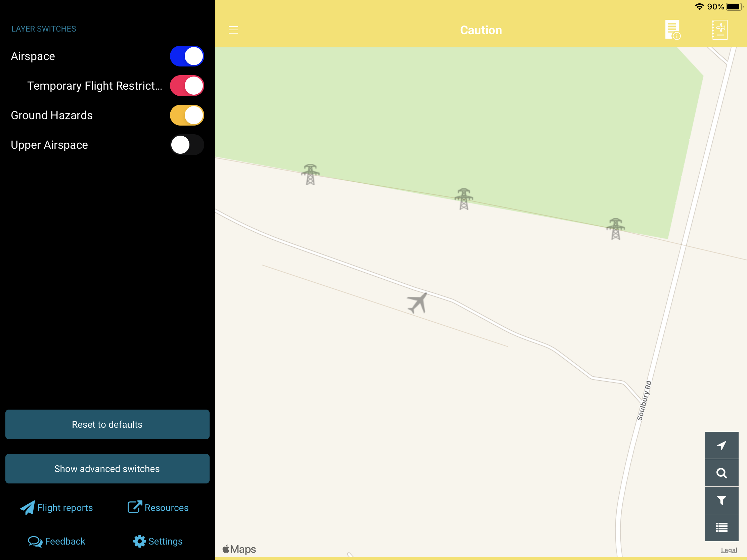The height and width of the screenshot is (560, 747).
Task: Click Show advanced switches button
Action: [x=107, y=469]
